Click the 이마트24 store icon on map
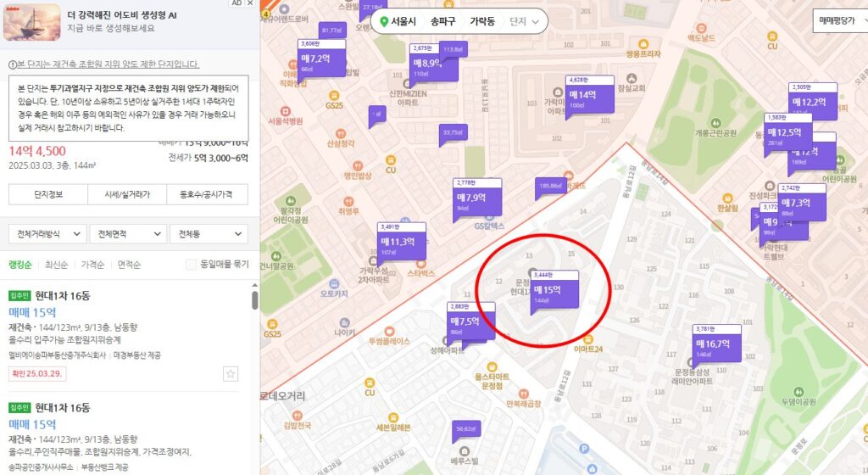This screenshot has height=475, width=868. tap(588, 339)
